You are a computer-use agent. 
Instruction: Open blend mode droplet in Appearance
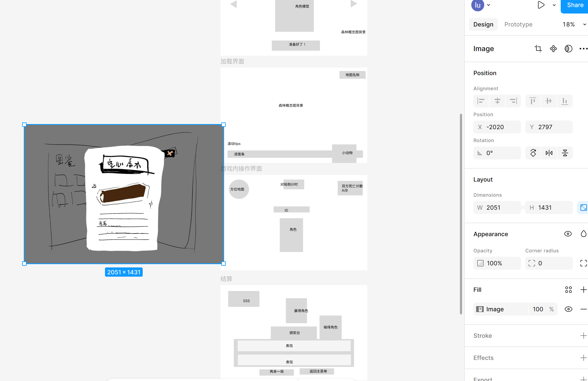(583, 234)
